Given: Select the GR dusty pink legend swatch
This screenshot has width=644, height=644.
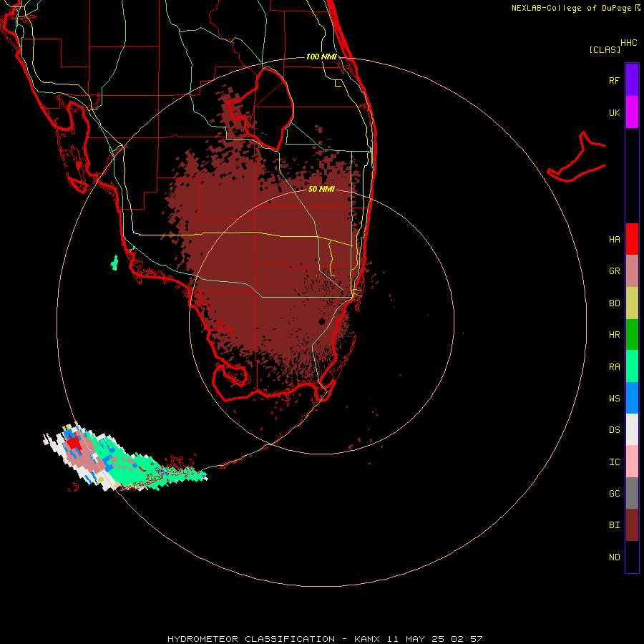Looking at the screenshot, I should [x=632, y=271].
